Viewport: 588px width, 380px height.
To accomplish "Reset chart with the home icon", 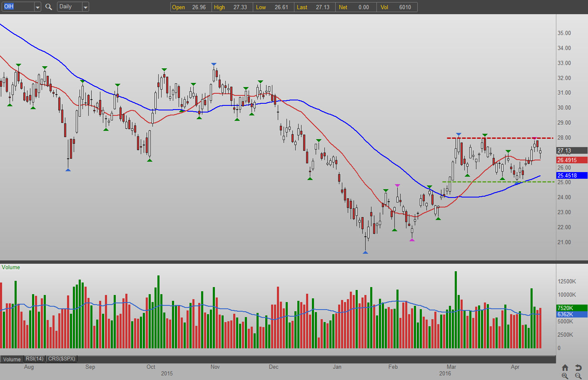I will (565, 367).
